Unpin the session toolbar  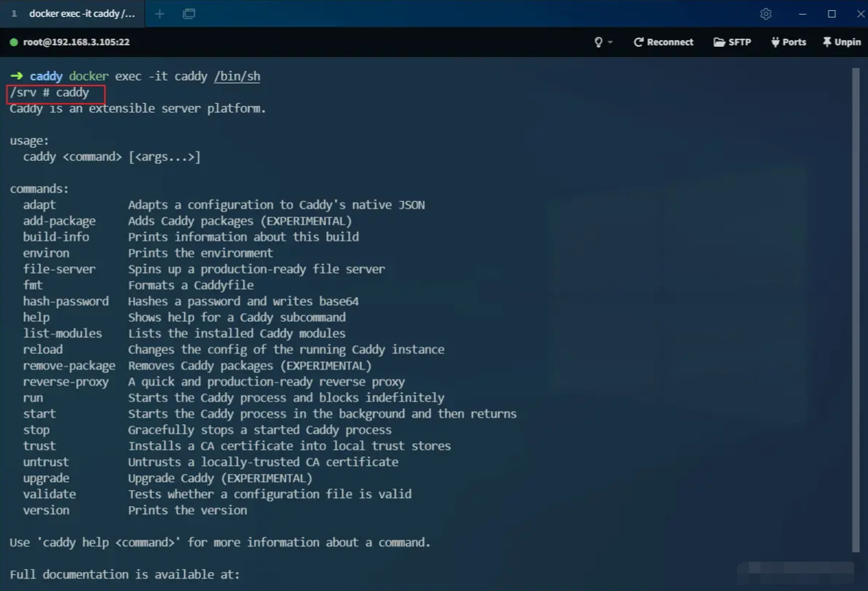click(x=841, y=42)
